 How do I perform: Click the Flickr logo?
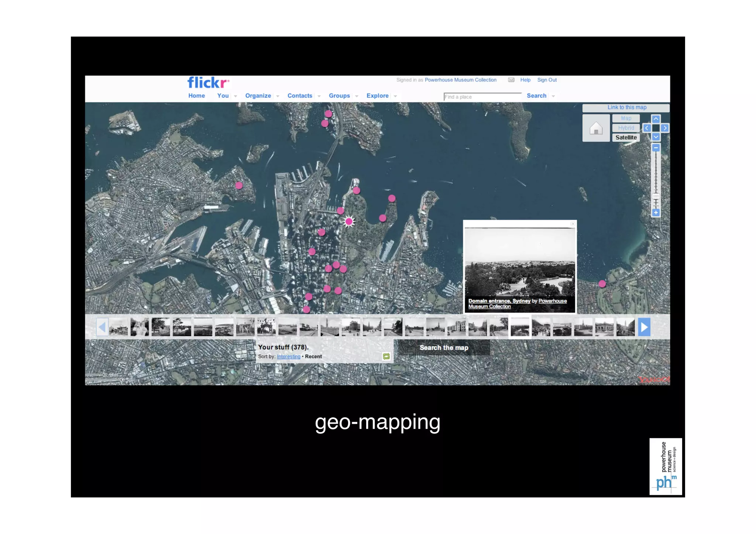[x=208, y=83]
